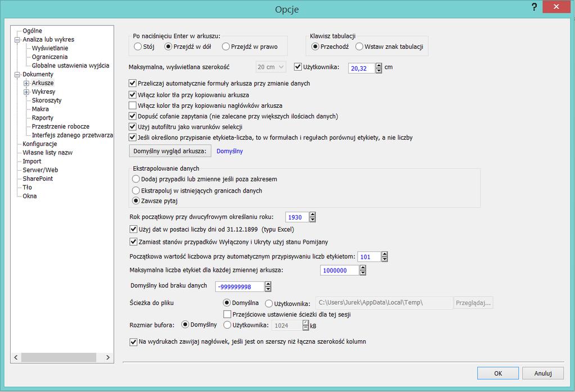The width and height of the screenshot is (575, 392).
Task: Toggle Użyj autofiltru jako warunków selekcji
Action: [x=133, y=127]
